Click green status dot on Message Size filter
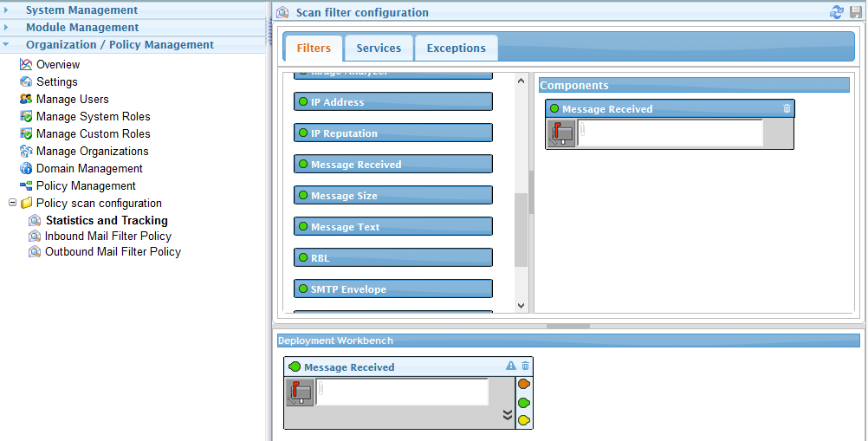Viewport: 868px width, 441px height. pyautogui.click(x=303, y=195)
